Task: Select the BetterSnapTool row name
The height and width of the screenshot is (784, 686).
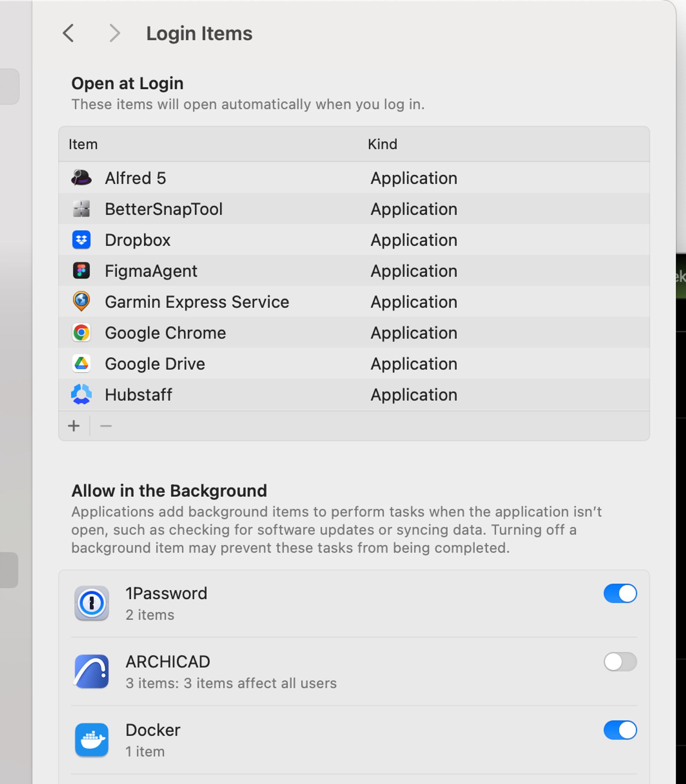Action: tap(164, 209)
